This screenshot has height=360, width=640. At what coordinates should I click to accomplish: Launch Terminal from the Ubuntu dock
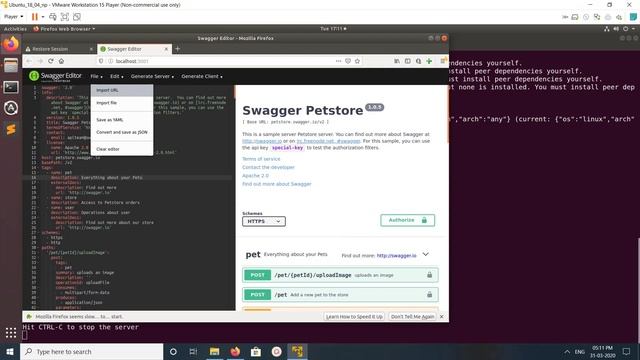(x=11, y=87)
